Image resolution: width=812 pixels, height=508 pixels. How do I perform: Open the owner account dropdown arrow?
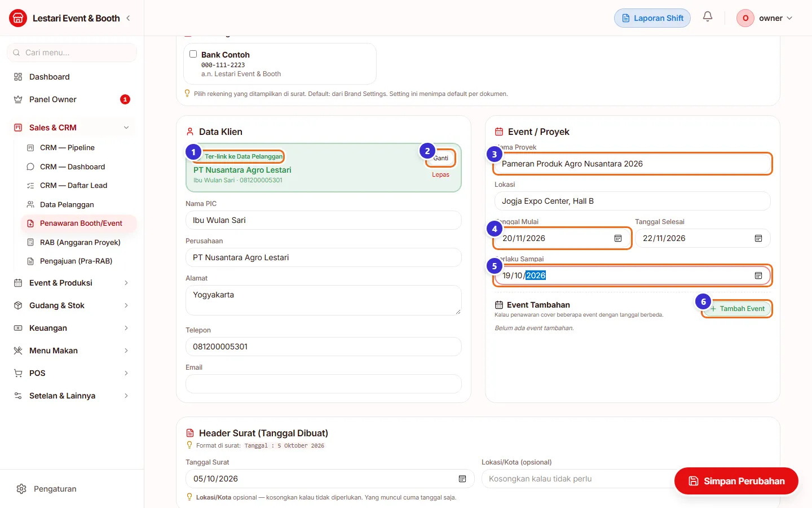789,18
